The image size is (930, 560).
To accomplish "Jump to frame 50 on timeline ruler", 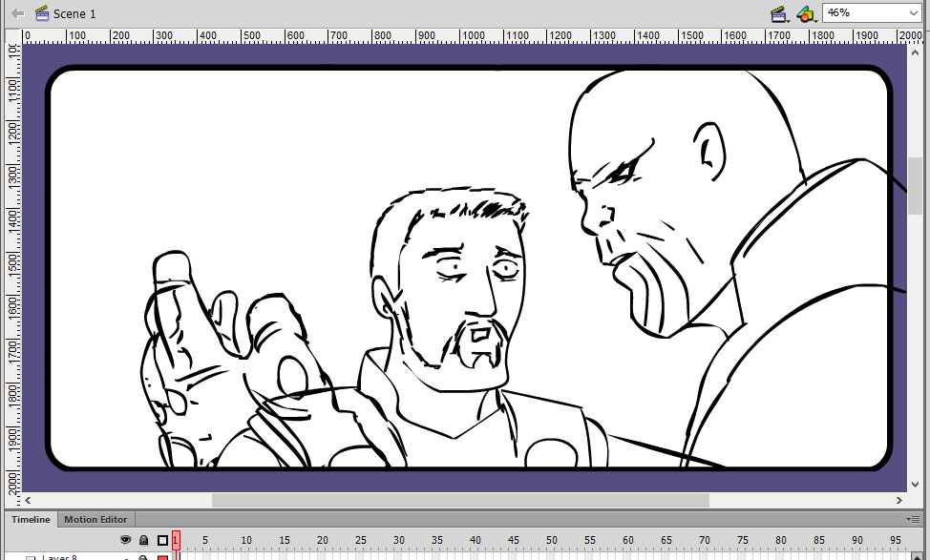I will (552, 540).
